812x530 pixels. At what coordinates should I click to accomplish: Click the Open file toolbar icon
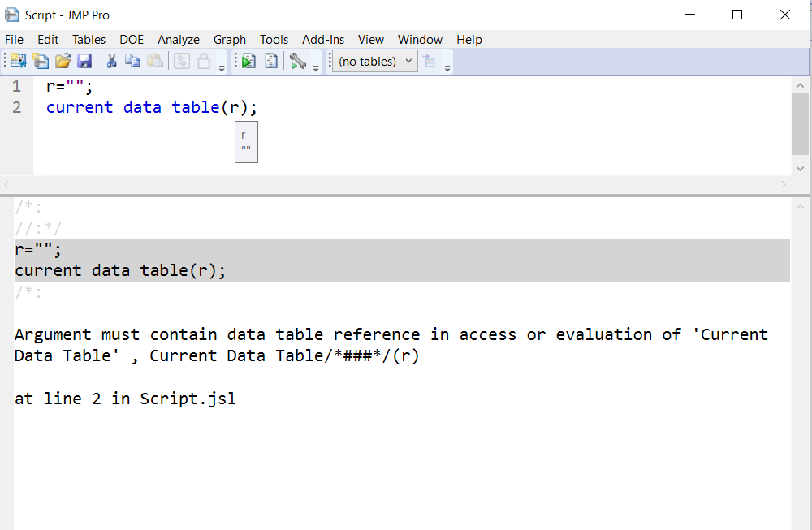[63, 61]
